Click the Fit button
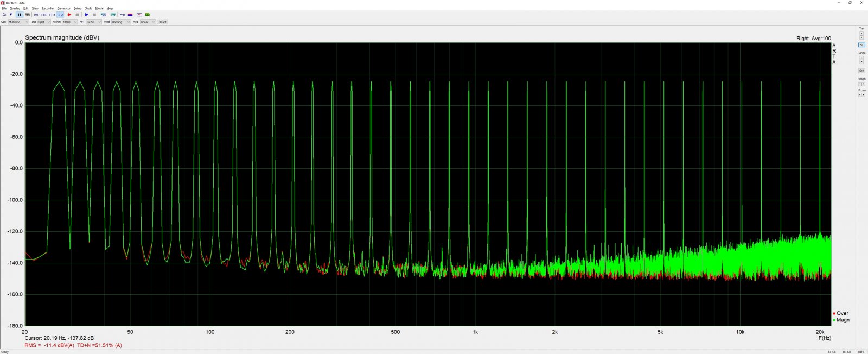 click(861, 45)
